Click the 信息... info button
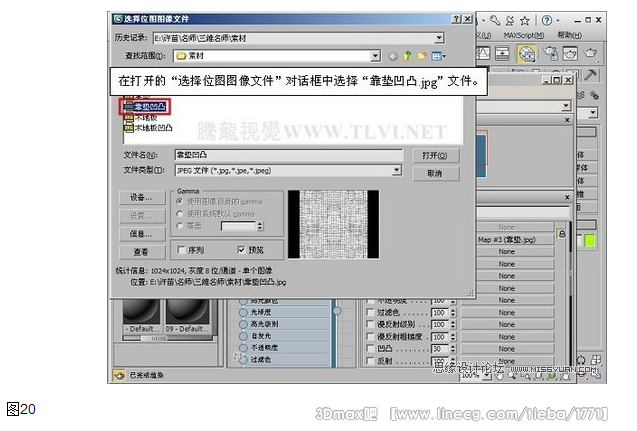 tap(142, 234)
